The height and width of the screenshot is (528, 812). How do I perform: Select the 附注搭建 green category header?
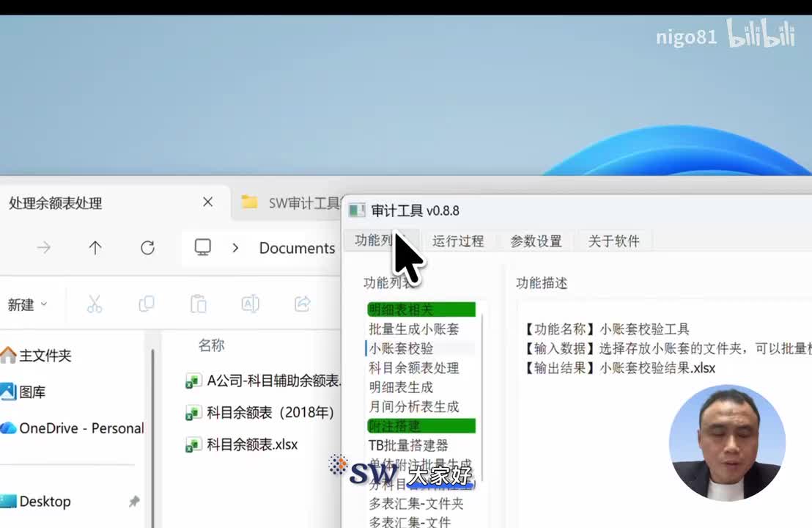421,426
